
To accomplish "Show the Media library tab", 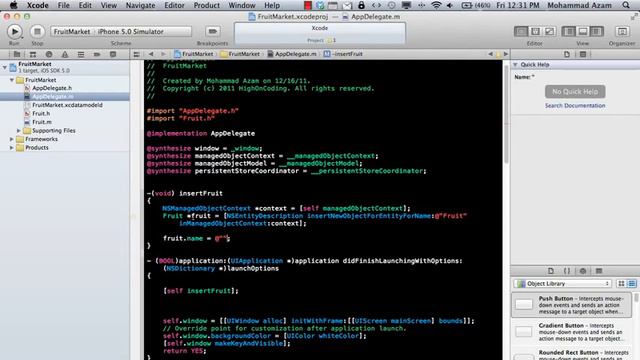I will [599, 271].
